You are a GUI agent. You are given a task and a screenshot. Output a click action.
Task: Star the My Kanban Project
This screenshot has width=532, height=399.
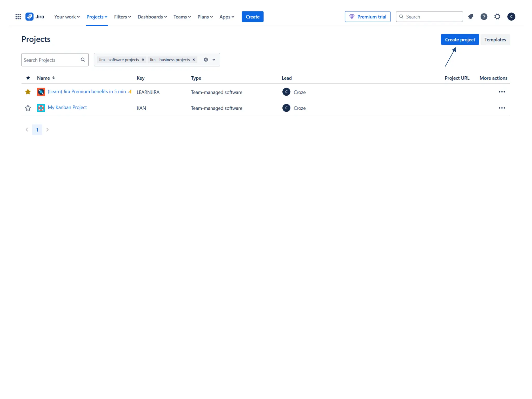(x=28, y=108)
